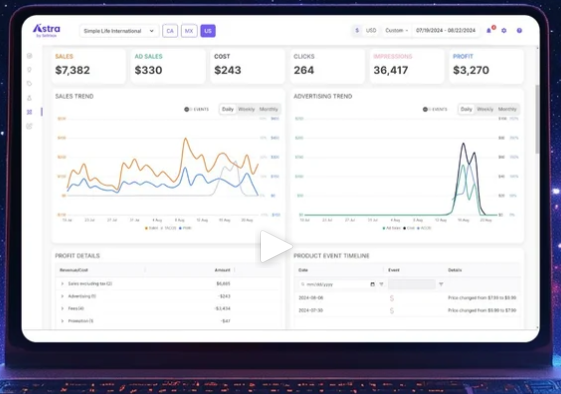
Task: Click the help question mark icon
Action: pos(519,31)
